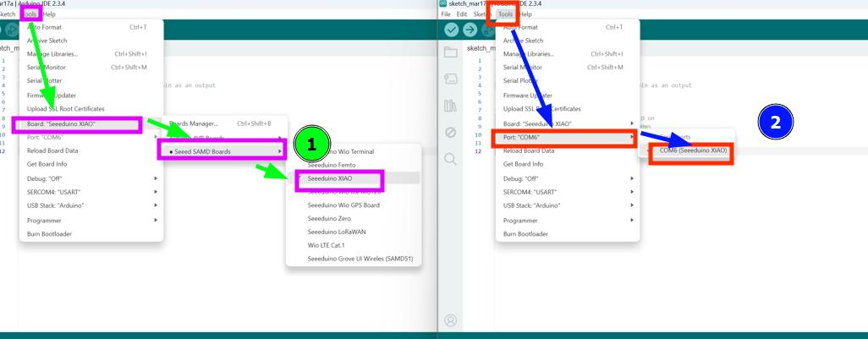The height and width of the screenshot is (339, 868).
Task: Choose Get Board Info in left Tools menu
Action: (x=91, y=164)
